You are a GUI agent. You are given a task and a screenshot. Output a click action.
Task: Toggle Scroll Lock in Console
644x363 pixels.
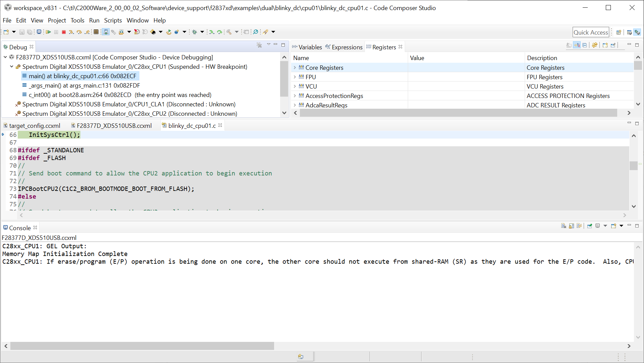click(571, 226)
